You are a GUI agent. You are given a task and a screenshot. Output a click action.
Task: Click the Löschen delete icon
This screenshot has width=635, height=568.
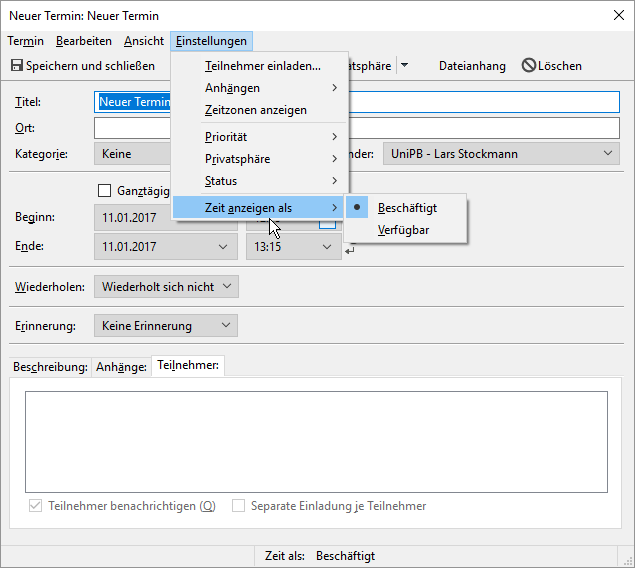click(528, 66)
